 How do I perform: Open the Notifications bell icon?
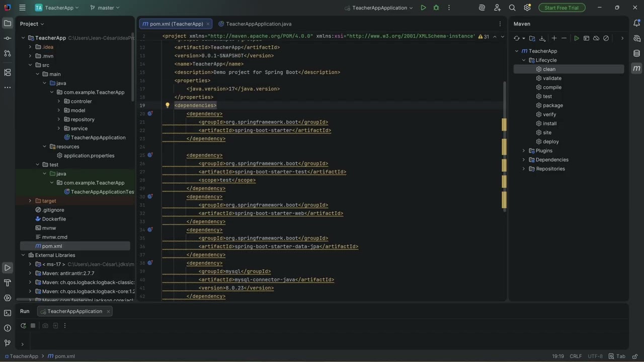tap(636, 23)
